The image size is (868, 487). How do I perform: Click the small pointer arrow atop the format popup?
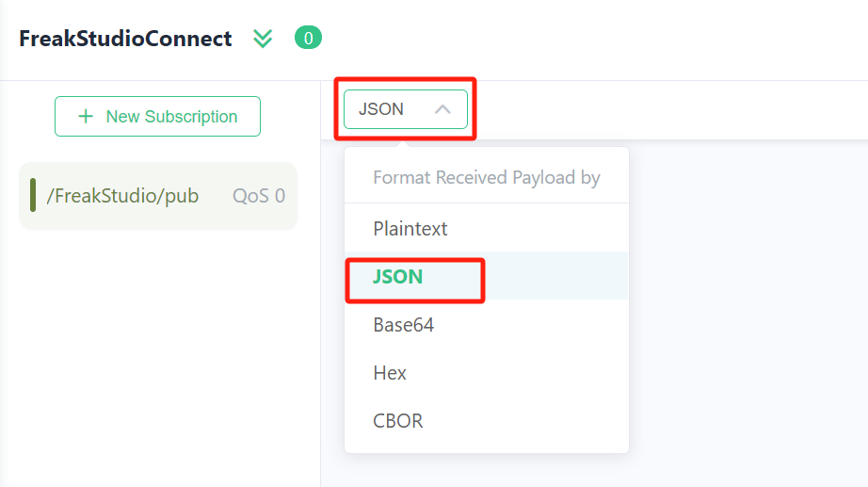coord(404,144)
